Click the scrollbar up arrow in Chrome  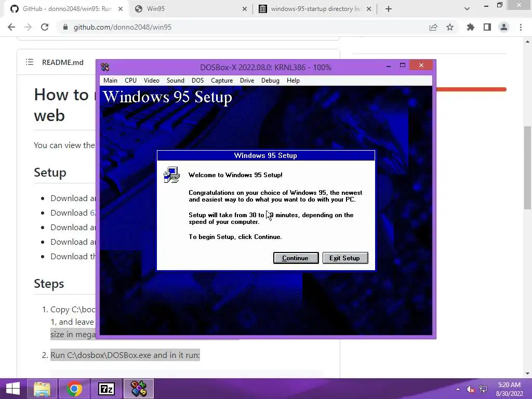[x=527, y=42]
